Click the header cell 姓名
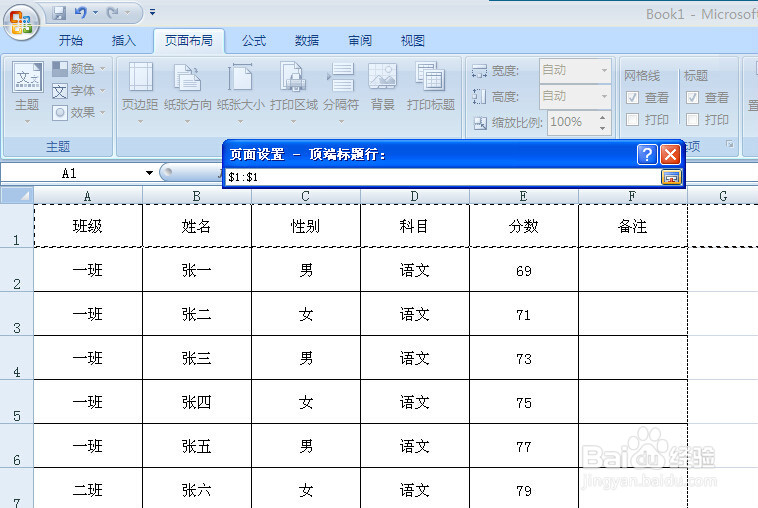 click(197, 226)
